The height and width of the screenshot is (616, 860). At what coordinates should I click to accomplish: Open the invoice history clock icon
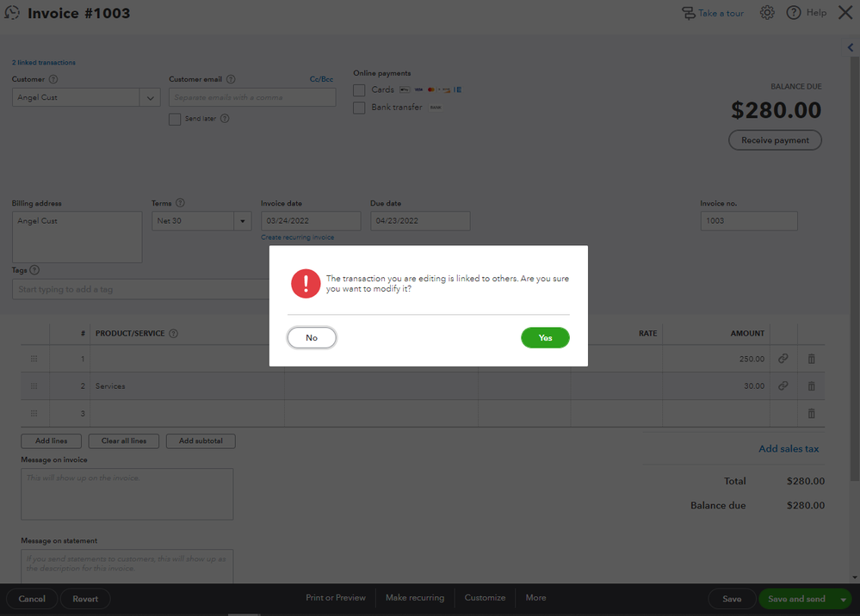tap(12, 13)
